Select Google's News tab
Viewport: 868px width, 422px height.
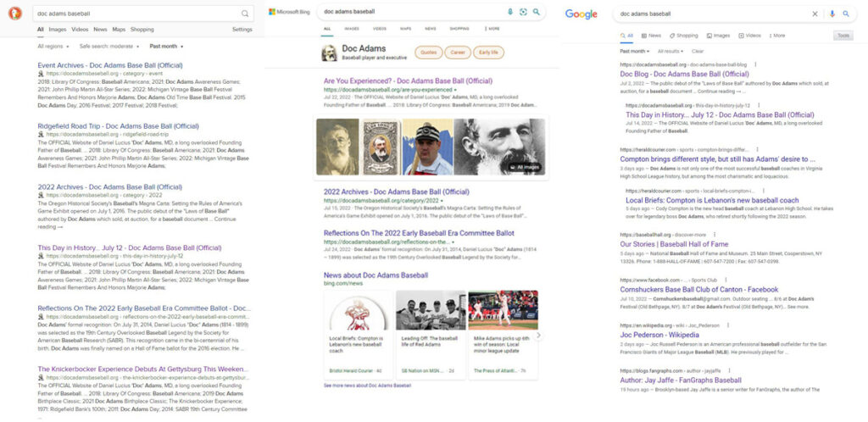pos(652,36)
